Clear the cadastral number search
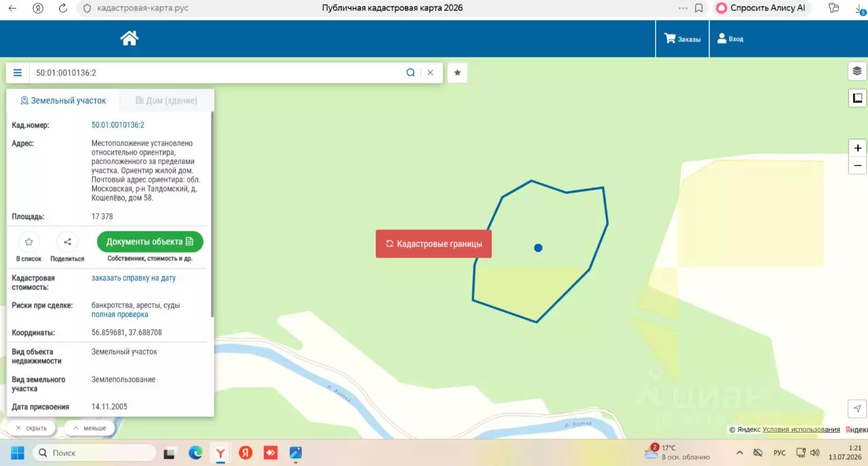 (x=430, y=73)
